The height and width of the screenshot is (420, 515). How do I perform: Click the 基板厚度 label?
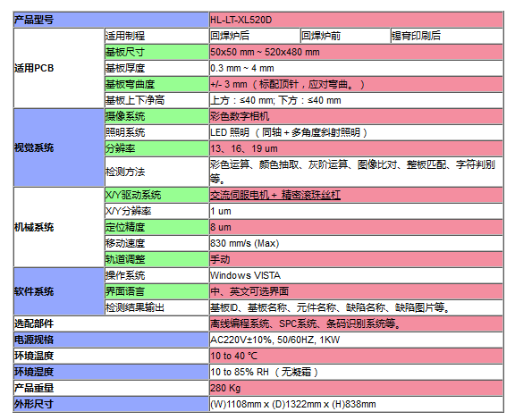point(156,68)
